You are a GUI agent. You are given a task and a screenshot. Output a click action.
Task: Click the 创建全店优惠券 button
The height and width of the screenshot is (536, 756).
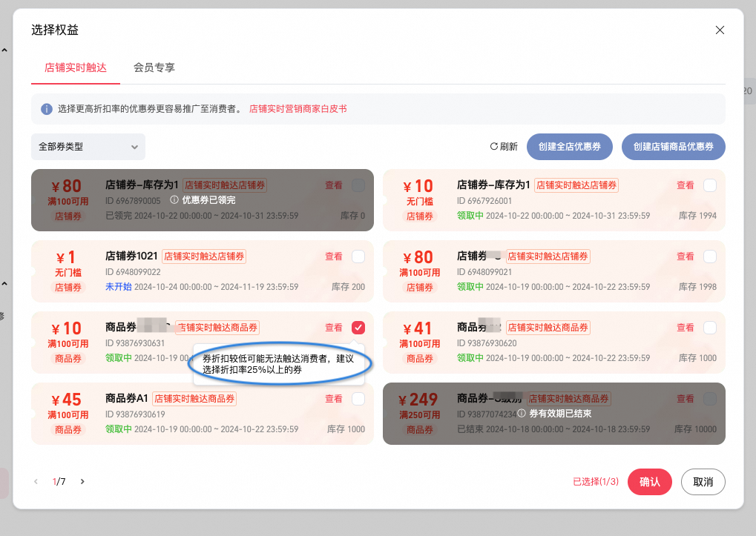pyautogui.click(x=569, y=146)
